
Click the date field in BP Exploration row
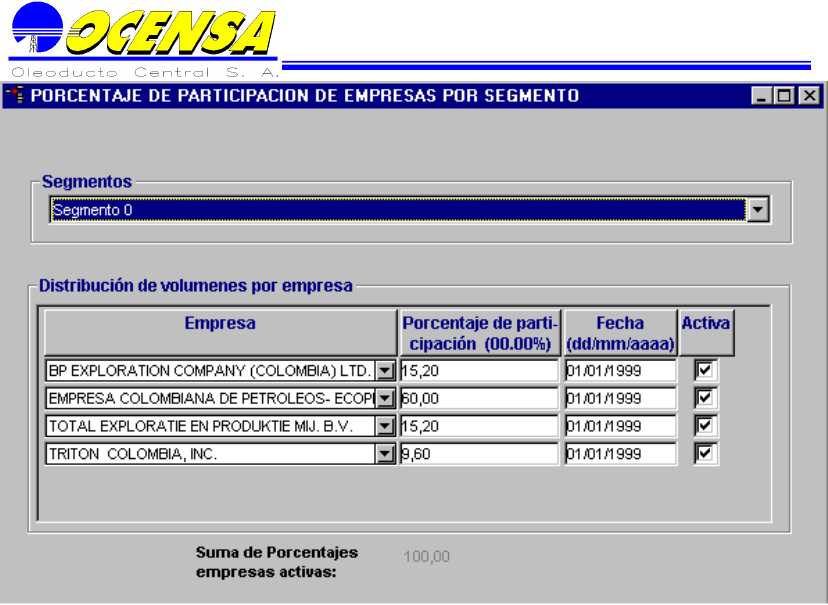coord(620,371)
